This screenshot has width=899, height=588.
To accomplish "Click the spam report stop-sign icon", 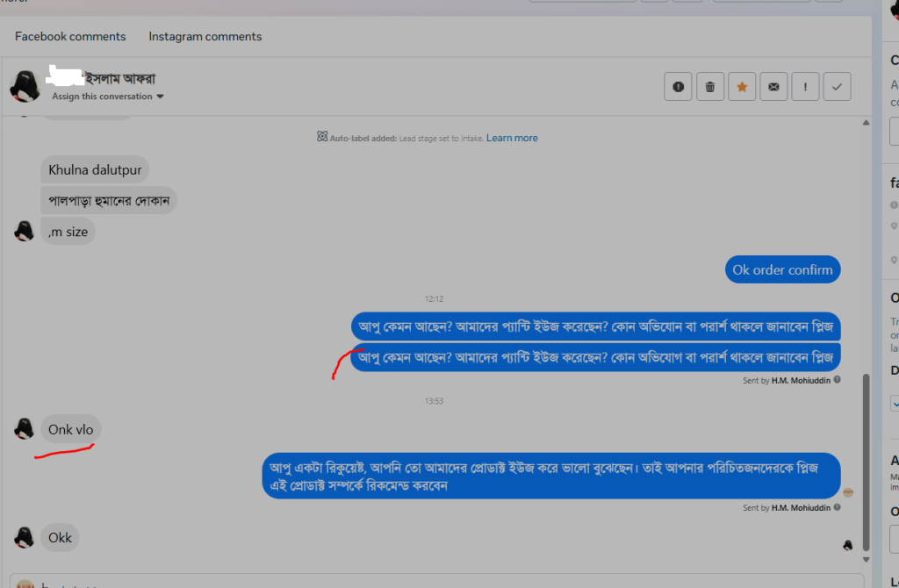I will 678,87.
